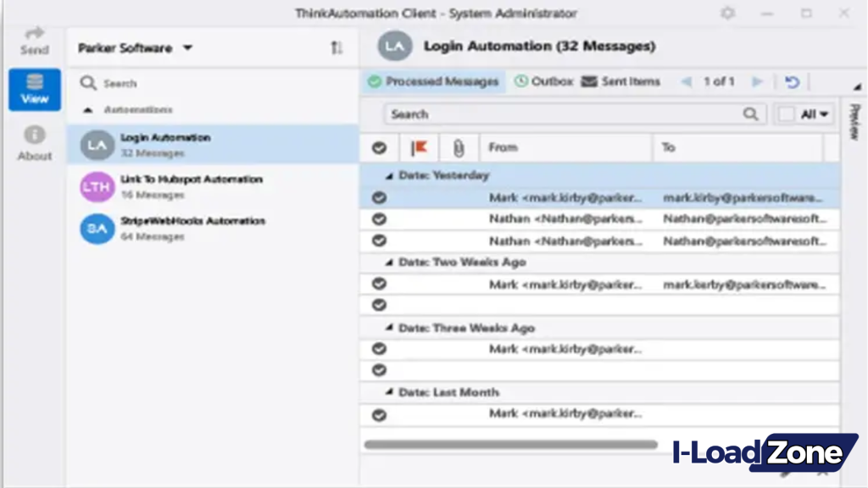Image resolution: width=868 pixels, height=488 pixels.
Task: Toggle processed status on Mark's Last Month message
Action: (379, 414)
